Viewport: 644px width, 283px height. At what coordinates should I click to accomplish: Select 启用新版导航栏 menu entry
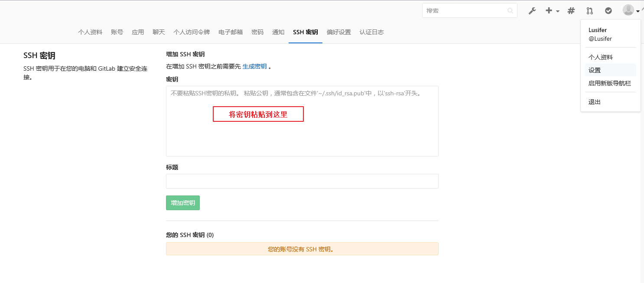609,83
